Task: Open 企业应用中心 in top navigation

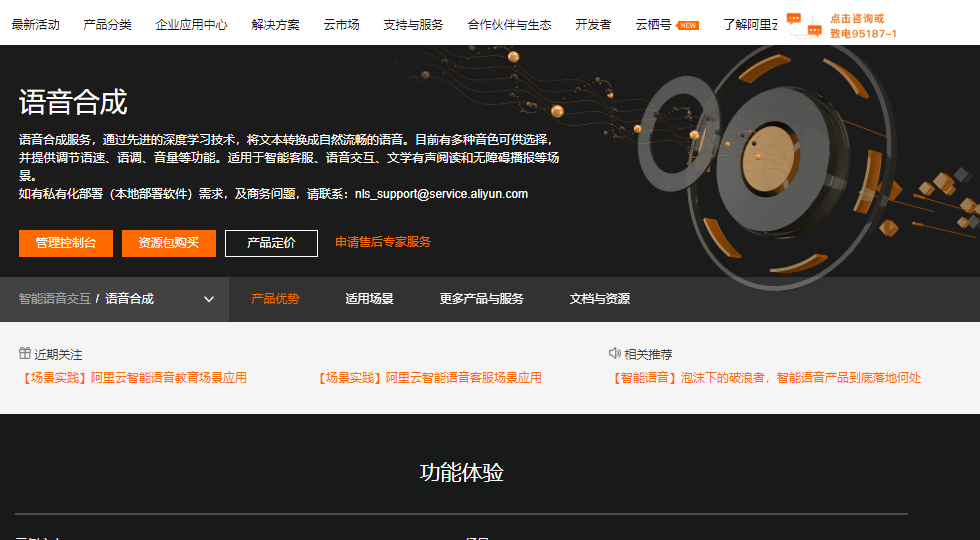Action: pyautogui.click(x=191, y=25)
